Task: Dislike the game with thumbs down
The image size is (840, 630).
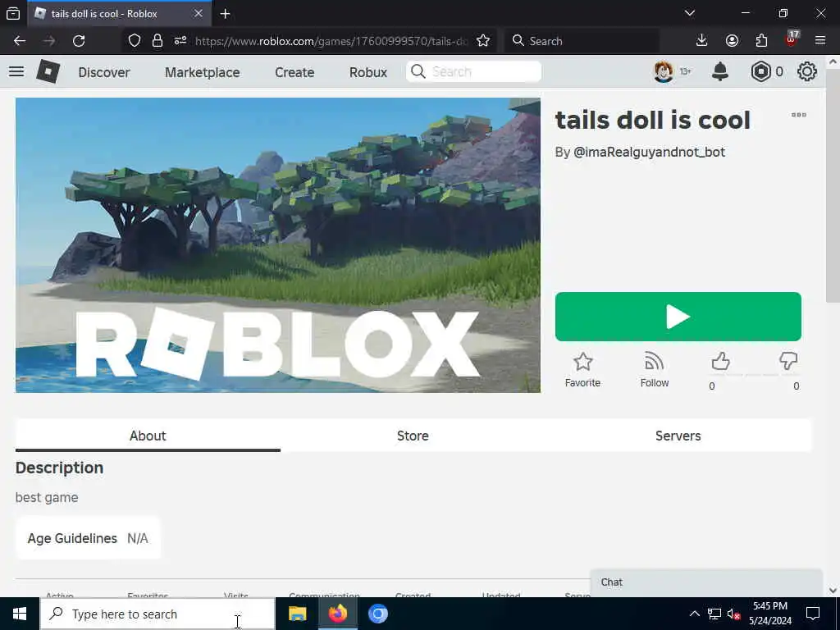Action: (788, 362)
